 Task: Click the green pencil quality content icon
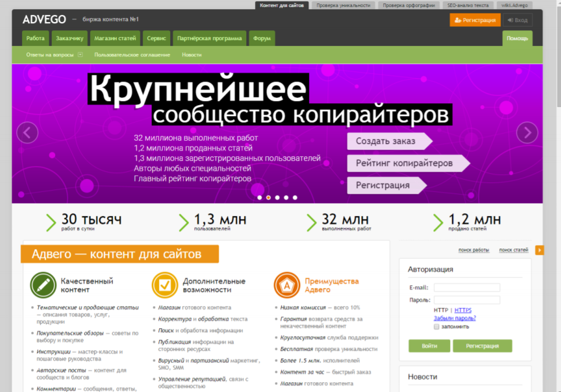[x=44, y=285]
